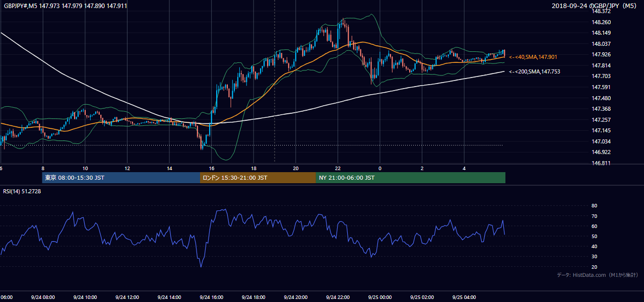Select the orange 40 SMA label 147.901
This screenshot has width=644, height=302.
pos(533,57)
